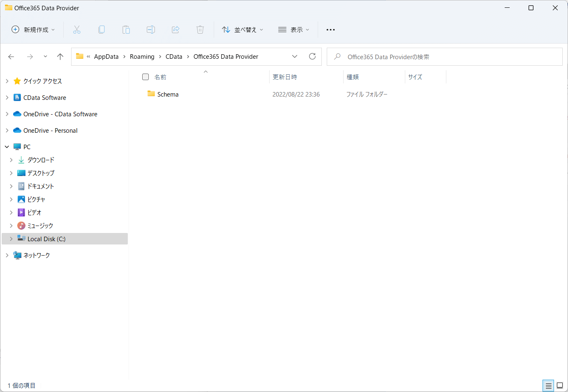The width and height of the screenshot is (568, 392).
Task: Click the ダウンロード download arrow icon
Action: click(21, 160)
